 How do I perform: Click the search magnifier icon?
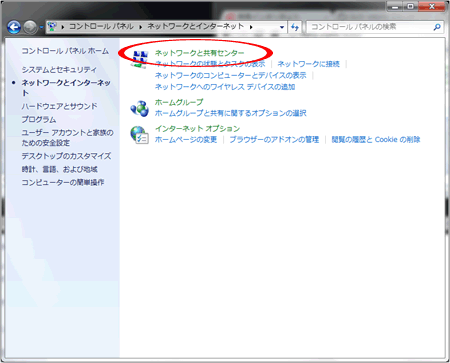(x=437, y=27)
